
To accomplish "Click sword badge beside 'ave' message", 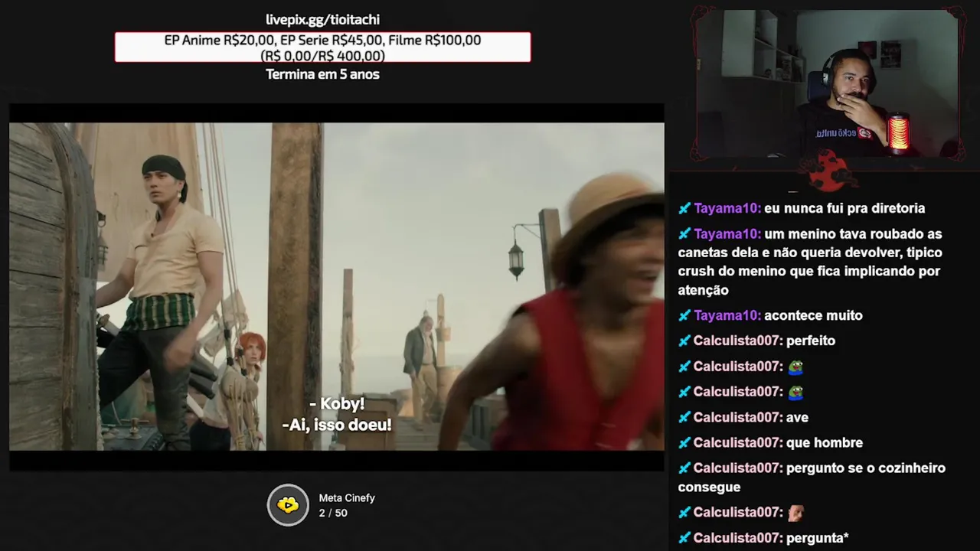I will coord(684,417).
